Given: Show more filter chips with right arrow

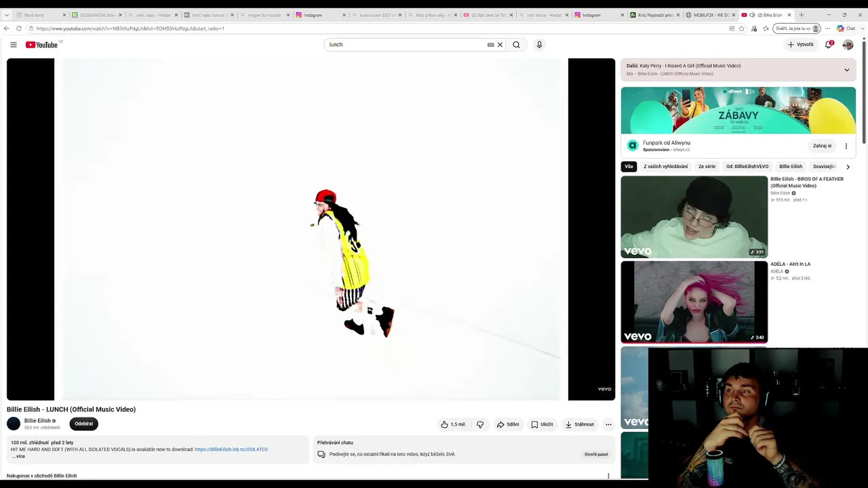Looking at the screenshot, I should pos(848,167).
